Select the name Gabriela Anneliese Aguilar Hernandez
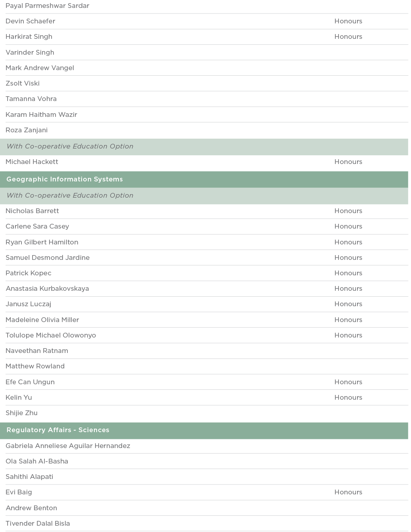Viewport: 411px width, 532px height. coord(68,446)
